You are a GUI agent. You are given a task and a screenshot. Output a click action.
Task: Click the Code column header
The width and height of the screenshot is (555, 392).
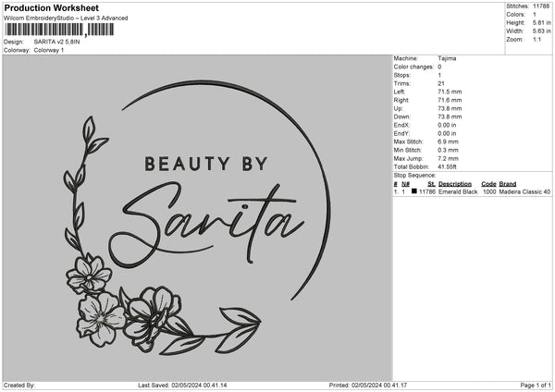click(x=489, y=184)
